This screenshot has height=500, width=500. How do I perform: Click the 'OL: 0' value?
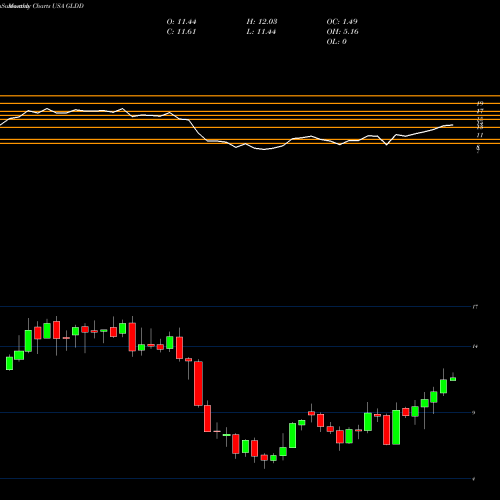tap(336, 42)
